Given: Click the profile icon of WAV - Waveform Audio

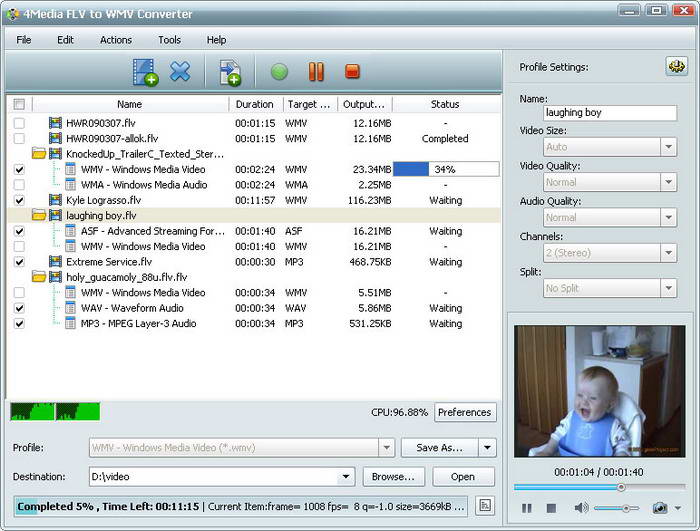Looking at the screenshot, I should click(70, 308).
